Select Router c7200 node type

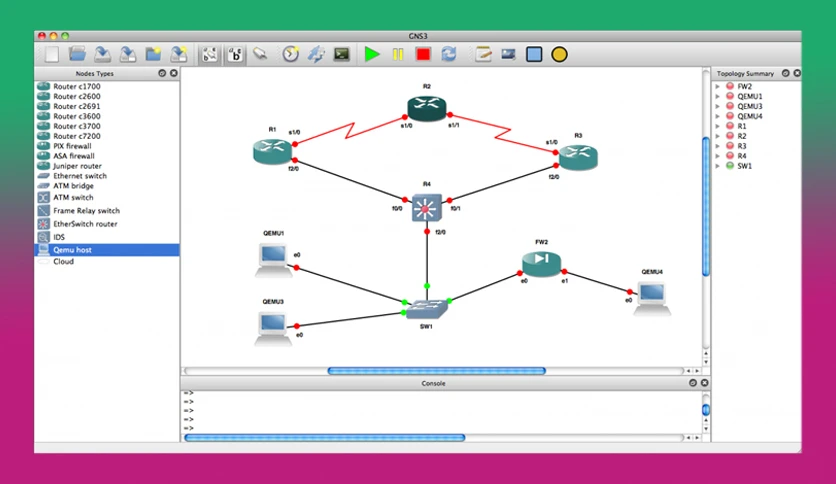tap(107, 136)
